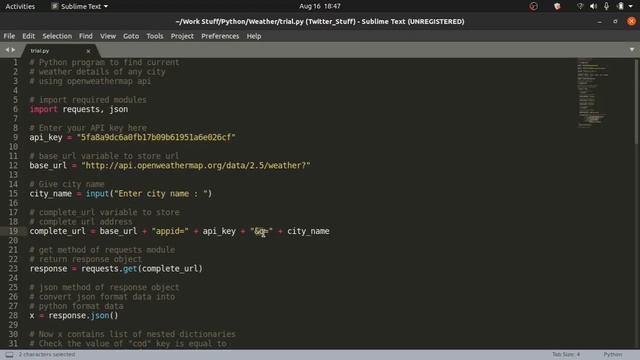
Task: Open the tab list dropdown arrow
Action: (632, 50)
